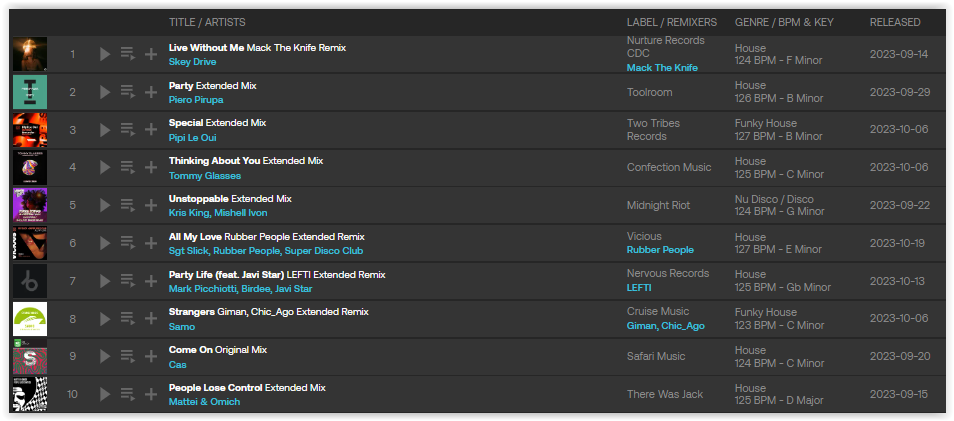The width and height of the screenshot is (954, 421).
Task: Add Party Extended Mix to queue
Action: pos(127,92)
